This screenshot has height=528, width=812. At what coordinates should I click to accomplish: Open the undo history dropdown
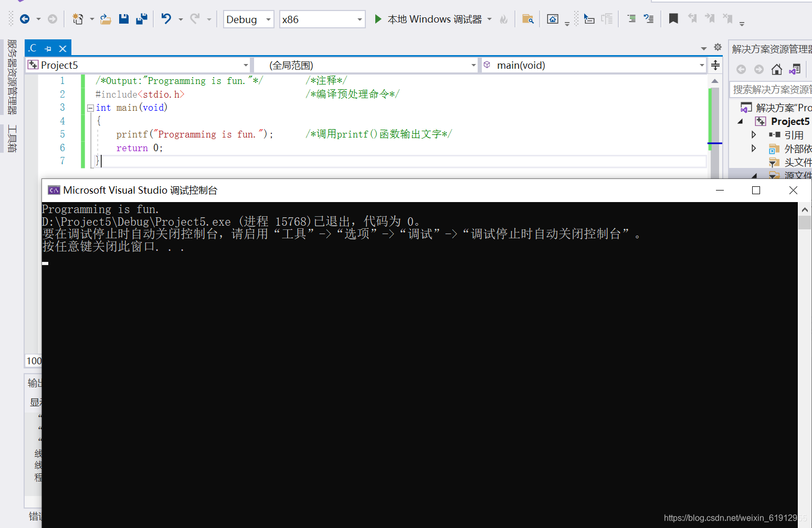181,19
